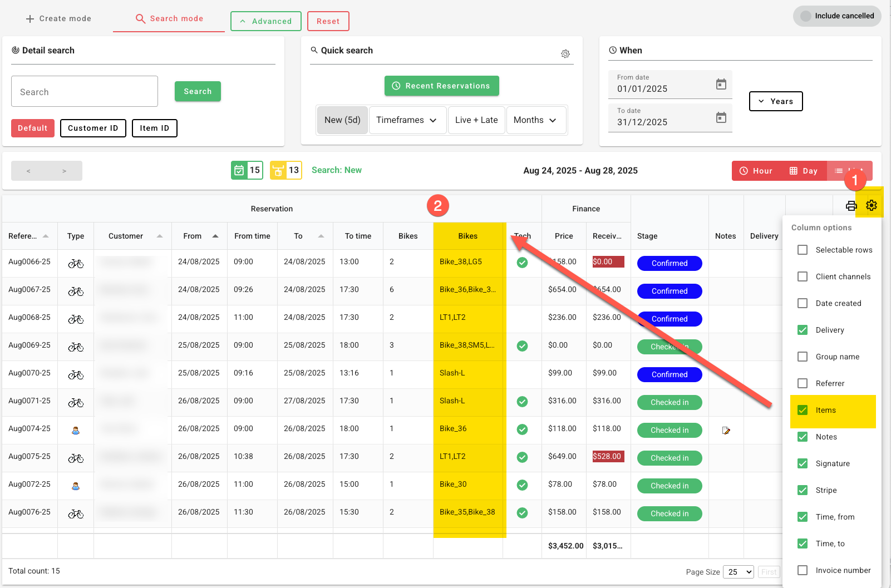The image size is (891, 588).
Task: Uncheck the Time, from checkbox
Action: 803,517
